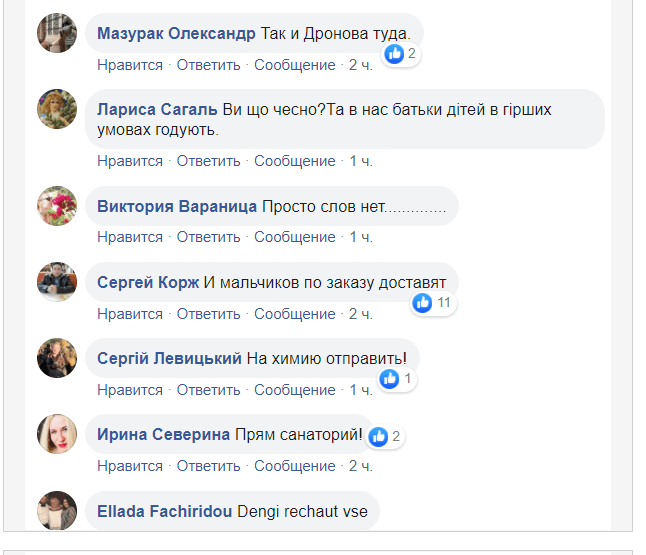Open Ellada Fachiridou profile avatar
Viewport: 646px width, 555px height.
coord(57,510)
